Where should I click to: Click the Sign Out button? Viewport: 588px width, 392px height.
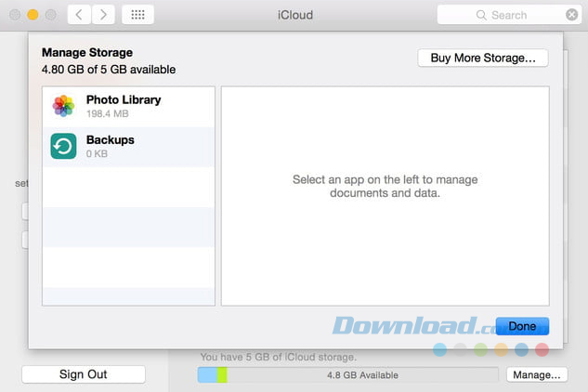point(84,374)
